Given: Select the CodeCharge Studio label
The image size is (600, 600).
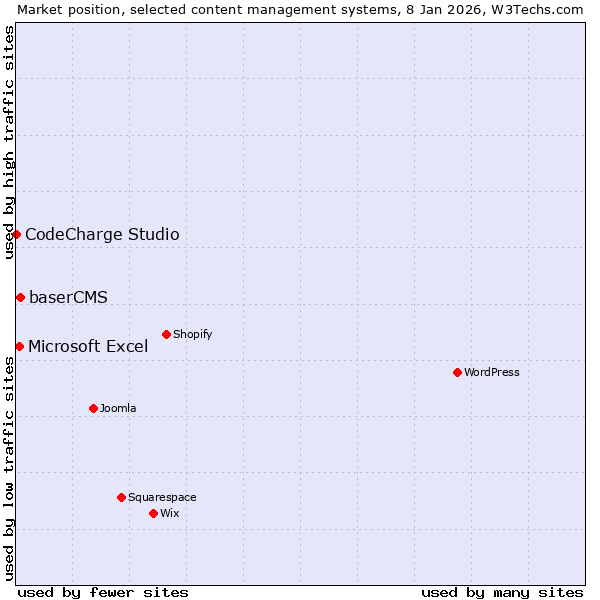Looking at the screenshot, I should (102, 235).
